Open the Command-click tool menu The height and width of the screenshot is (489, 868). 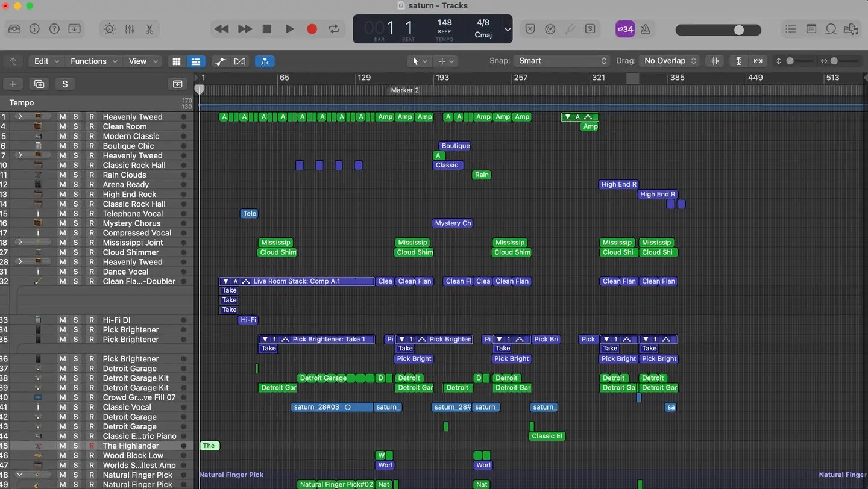(445, 61)
